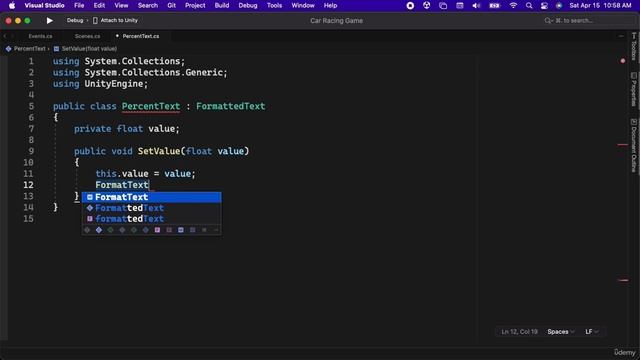This screenshot has height=360, width=640.
Task: Open the PercentText class breadcrumb
Action: tap(26, 49)
